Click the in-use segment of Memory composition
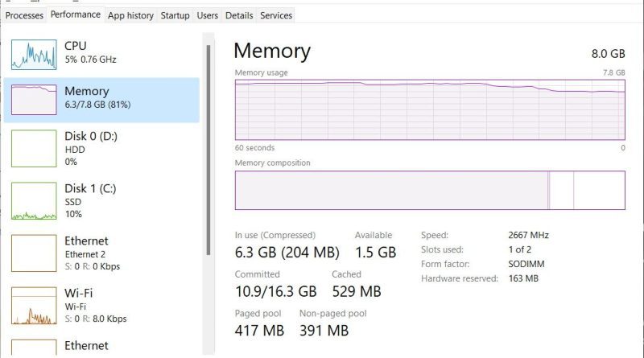 click(x=391, y=190)
